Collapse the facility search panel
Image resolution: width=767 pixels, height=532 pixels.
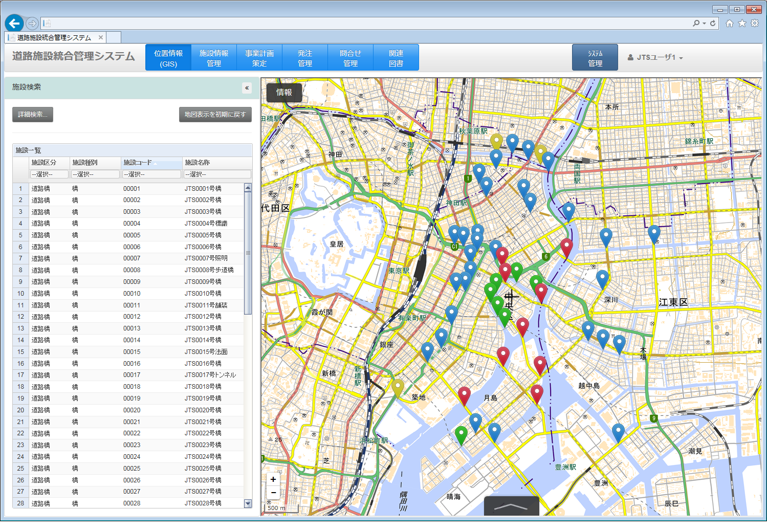pyautogui.click(x=247, y=88)
